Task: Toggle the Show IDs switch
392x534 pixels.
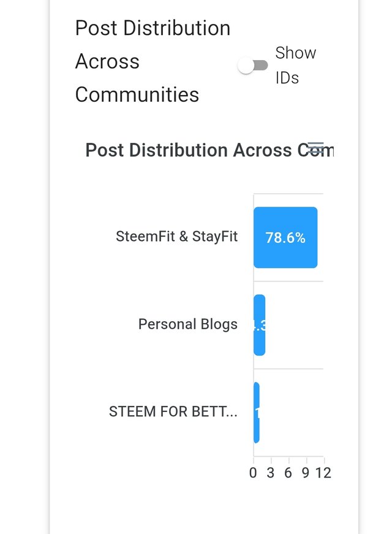Action: (x=253, y=66)
